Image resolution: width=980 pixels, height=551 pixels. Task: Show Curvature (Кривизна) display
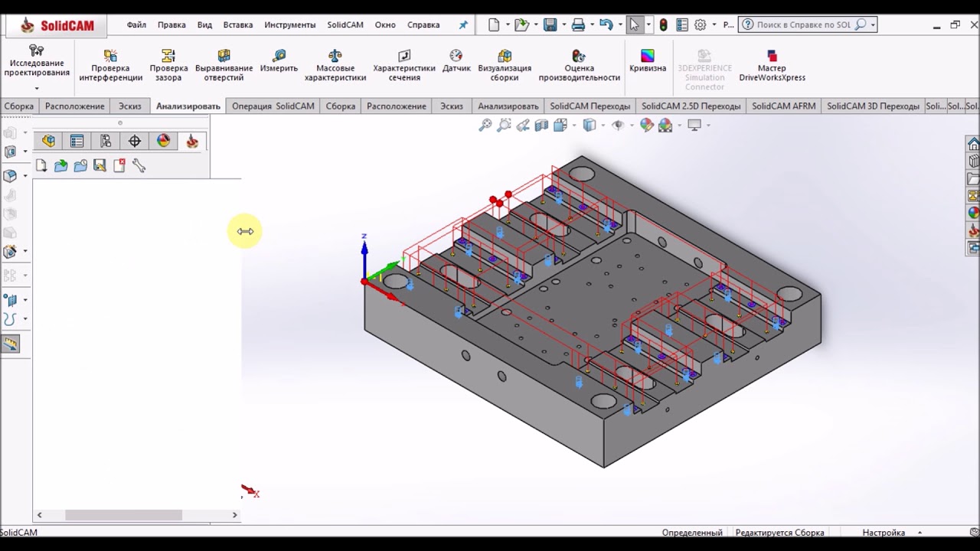point(648,61)
